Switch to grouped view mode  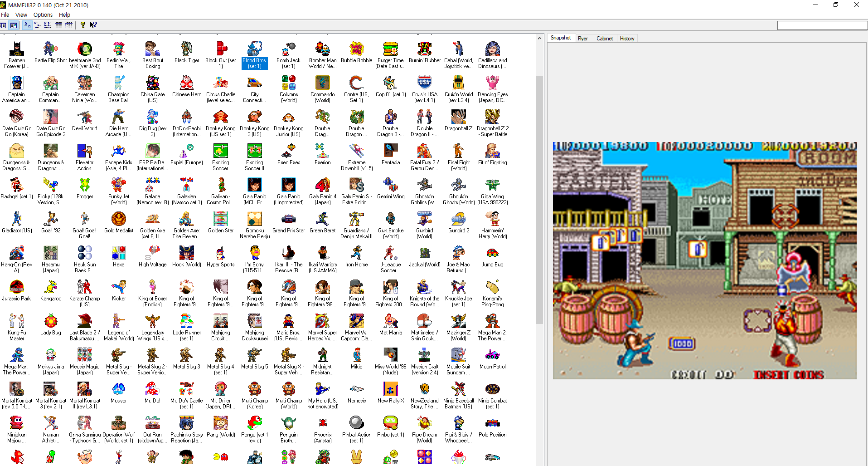pyautogui.click(x=69, y=25)
